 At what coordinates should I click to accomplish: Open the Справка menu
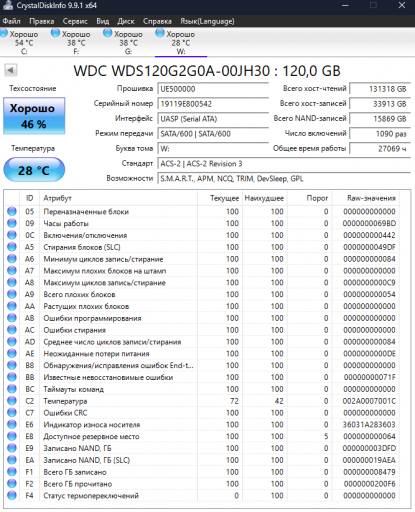(157, 21)
